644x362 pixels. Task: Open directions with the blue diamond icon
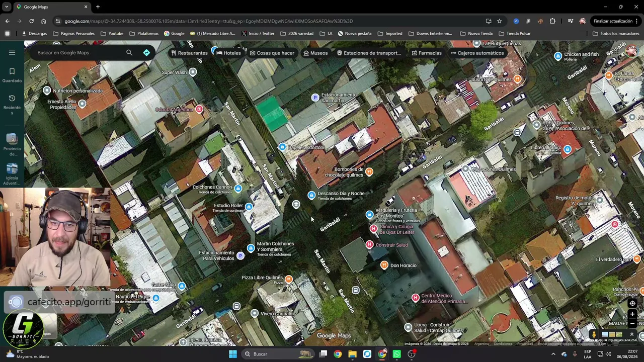pyautogui.click(x=146, y=53)
